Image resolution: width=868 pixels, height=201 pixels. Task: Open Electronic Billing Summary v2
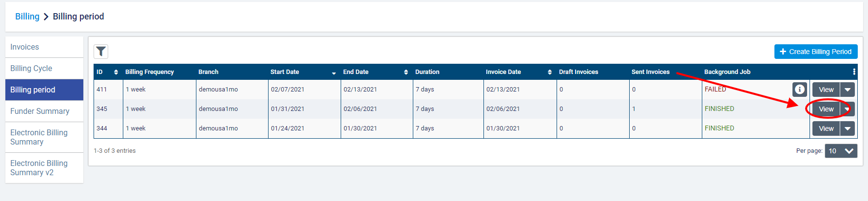pos(39,168)
